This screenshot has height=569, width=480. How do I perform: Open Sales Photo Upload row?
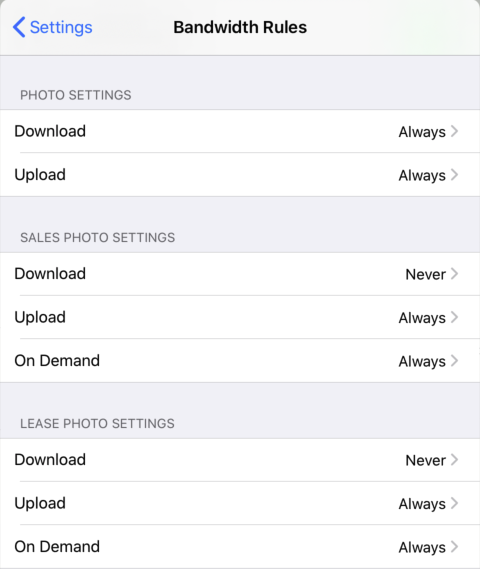point(240,318)
